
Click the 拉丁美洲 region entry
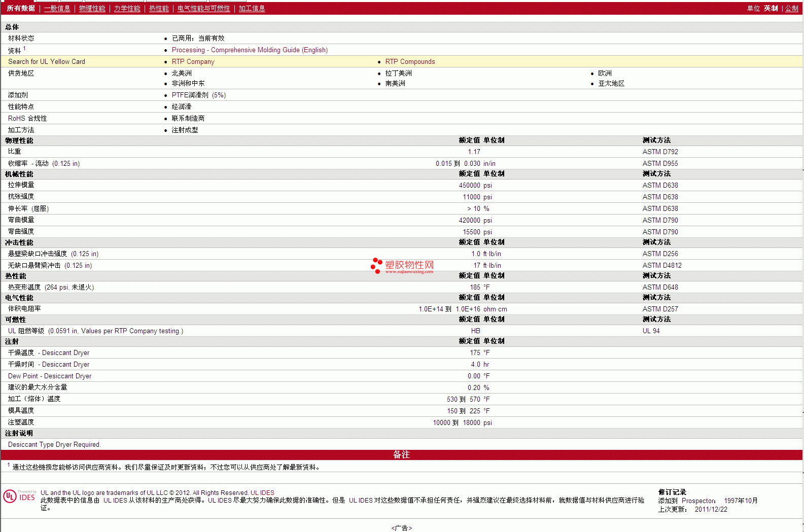click(398, 73)
